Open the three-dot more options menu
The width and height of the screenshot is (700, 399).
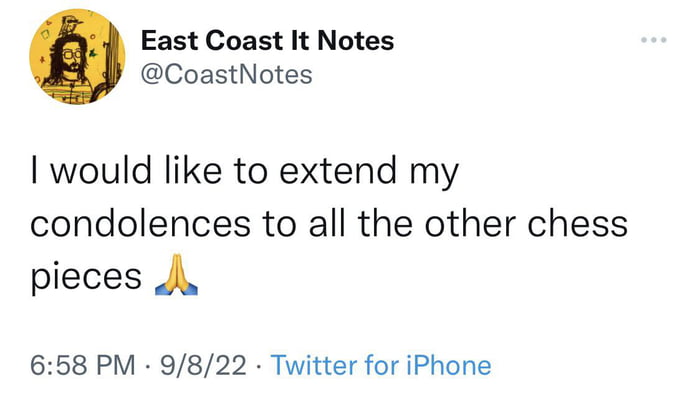pyautogui.click(x=654, y=40)
